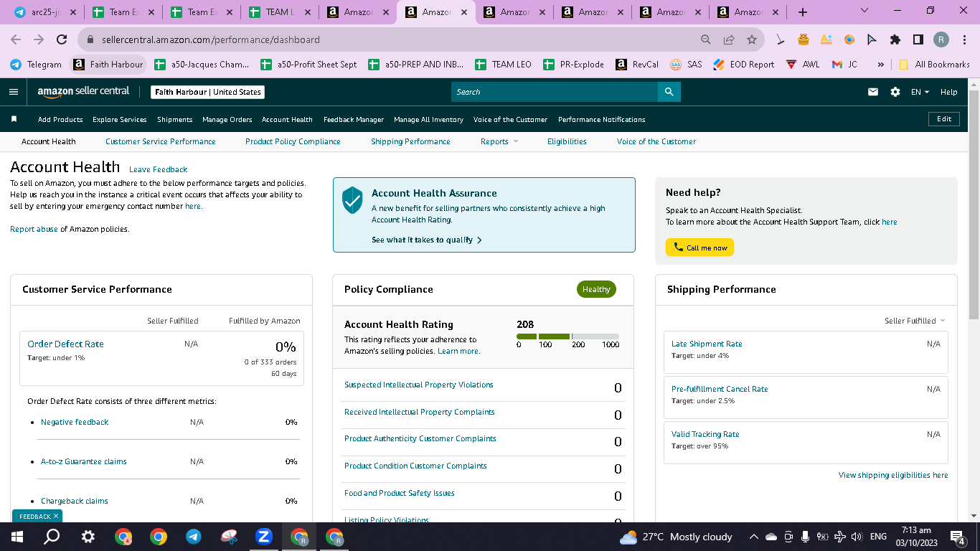Open the Windows Start menu
Image resolution: width=980 pixels, height=551 pixels.
point(17,537)
